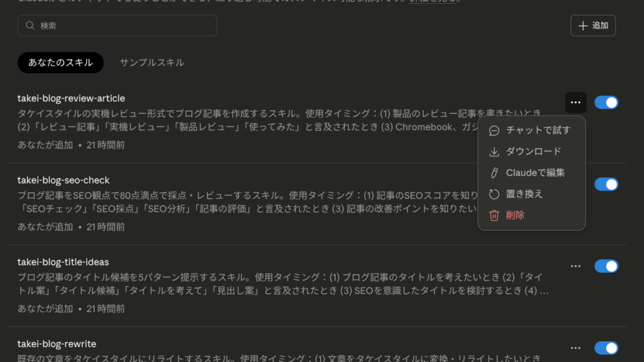Click the download arrow icon in the menu
The image size is (644, 362).
point(494,152)
